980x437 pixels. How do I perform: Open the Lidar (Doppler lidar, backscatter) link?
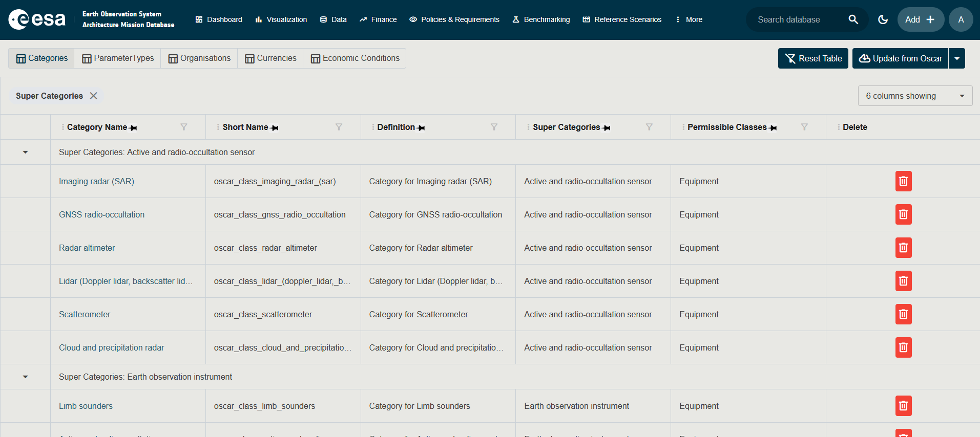click(x=126, y=281)
